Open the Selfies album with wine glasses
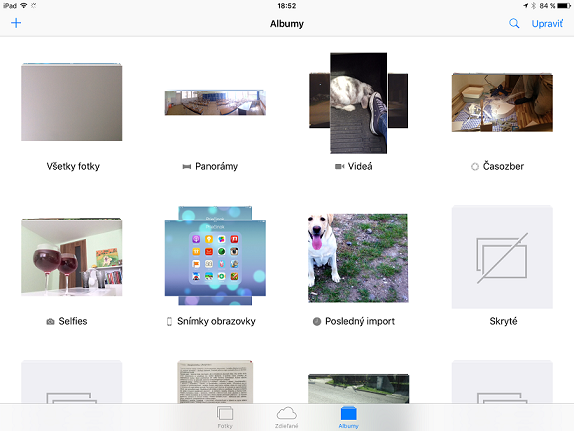 [72, 257]
